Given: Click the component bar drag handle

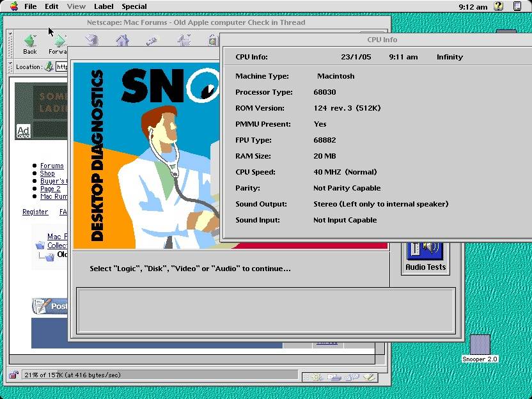Looking at the screenshot, I should point(306,377).
